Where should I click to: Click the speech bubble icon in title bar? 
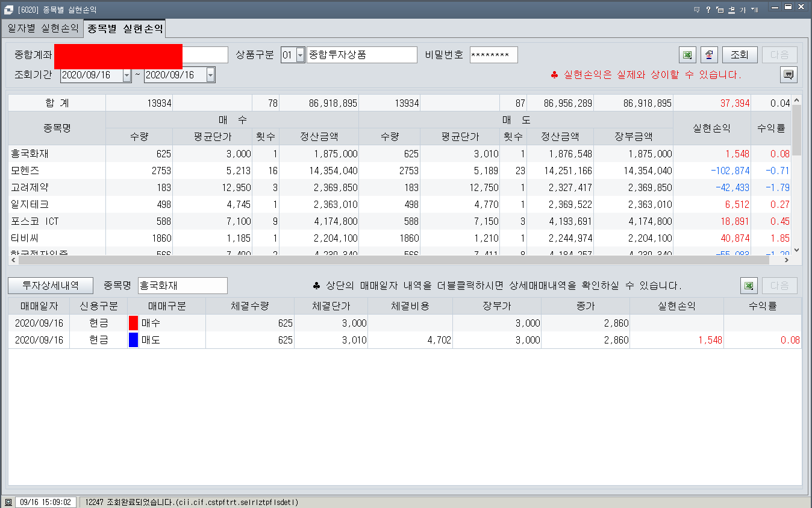(697, 10)
